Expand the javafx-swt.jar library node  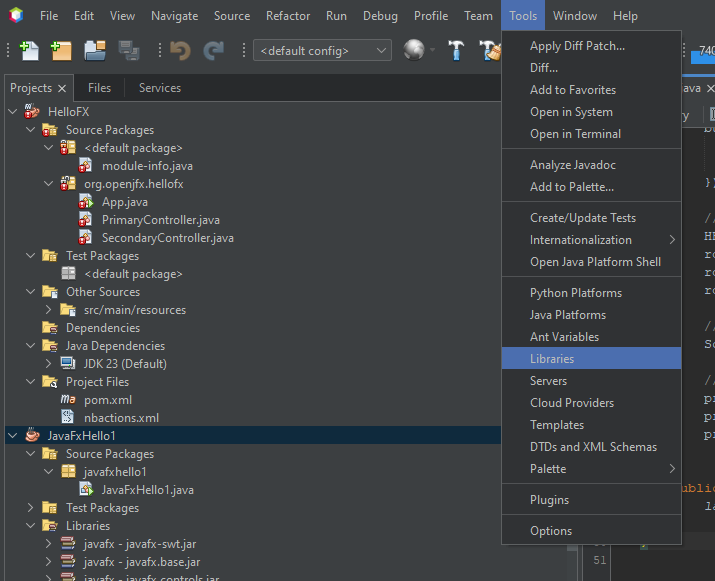(x=48, y=543)
